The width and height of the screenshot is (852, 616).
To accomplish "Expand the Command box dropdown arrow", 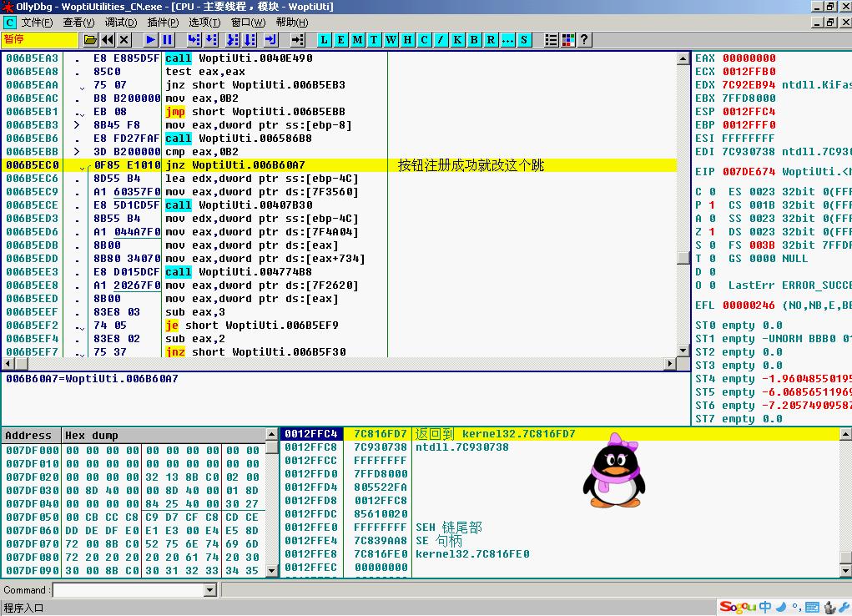I will (210, 590).
